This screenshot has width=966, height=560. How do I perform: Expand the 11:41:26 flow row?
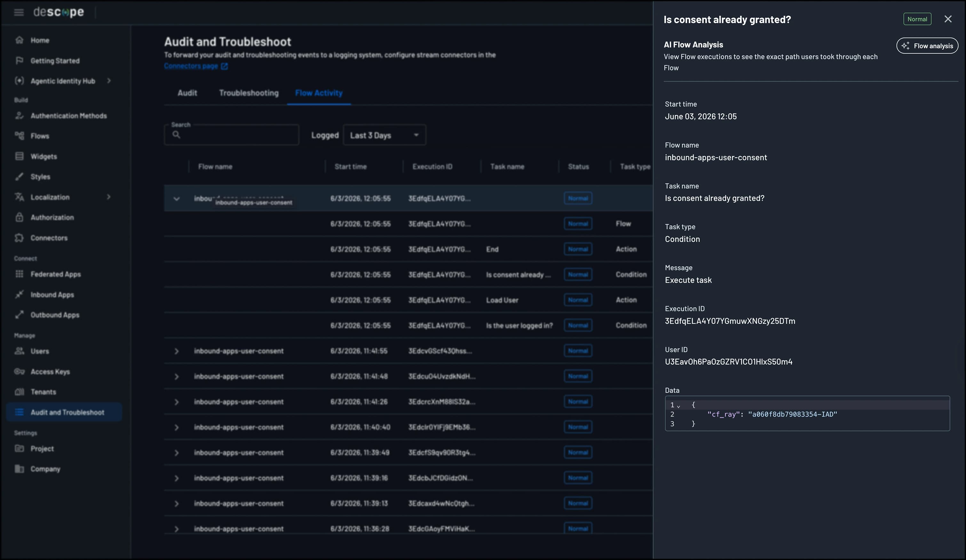click(176, 402)
